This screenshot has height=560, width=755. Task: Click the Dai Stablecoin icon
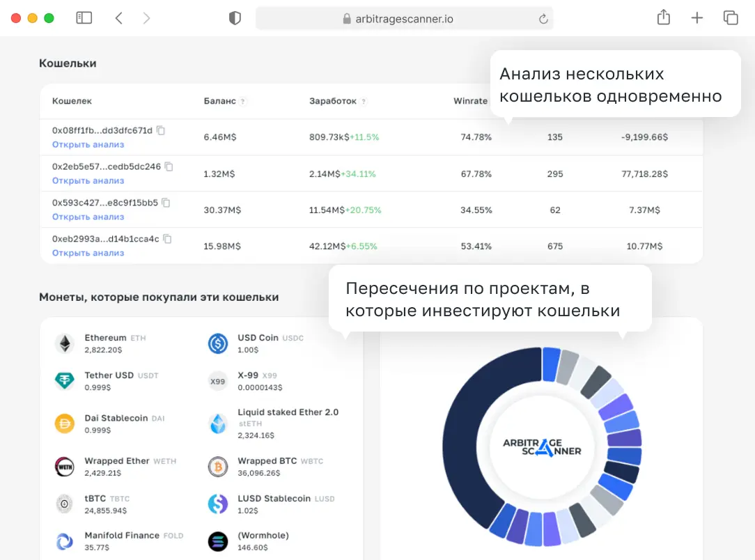point(64,423)
